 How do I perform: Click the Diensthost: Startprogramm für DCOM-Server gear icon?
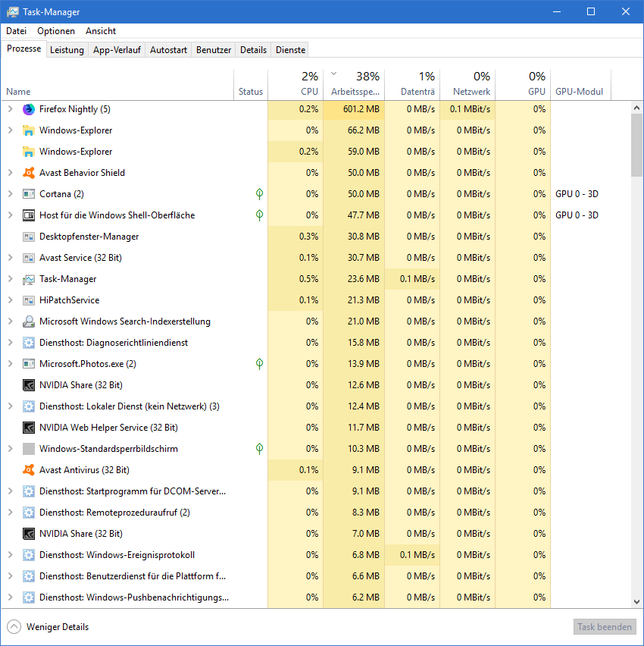pos(29,491)
